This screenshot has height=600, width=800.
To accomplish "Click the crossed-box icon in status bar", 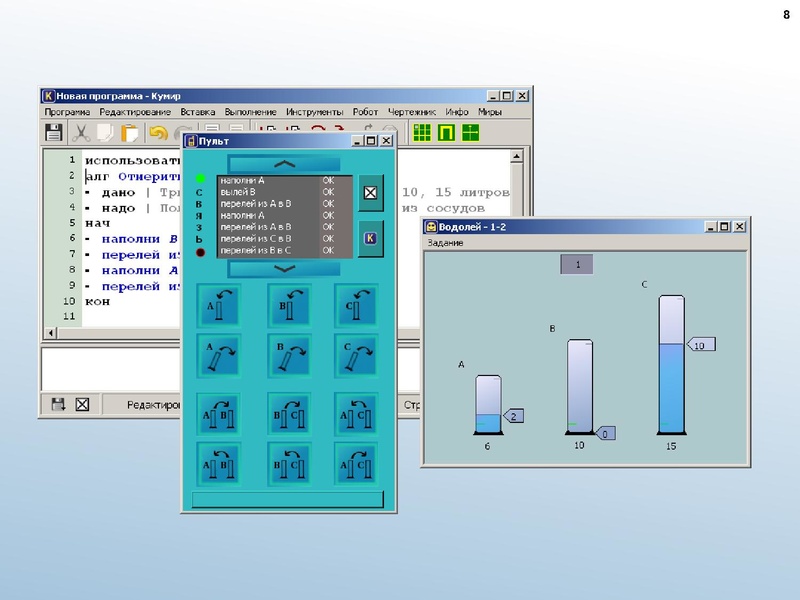I will click(x=82, y=405).
